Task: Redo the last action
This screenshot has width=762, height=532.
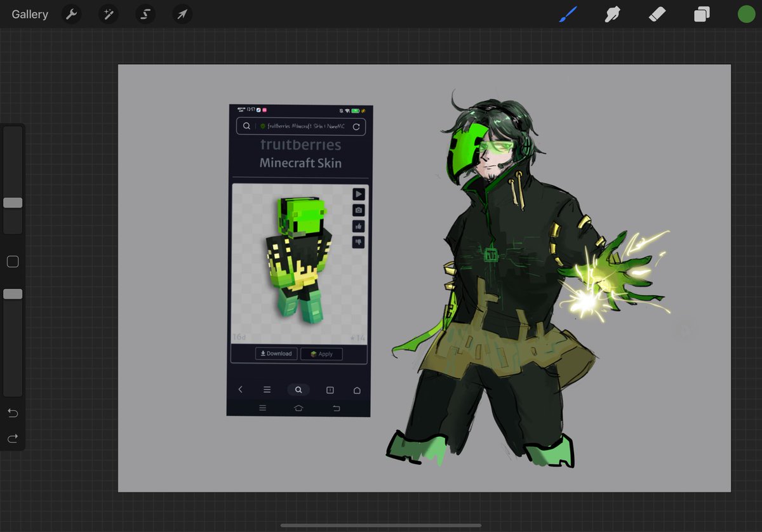Action: (x=13, y=438)
